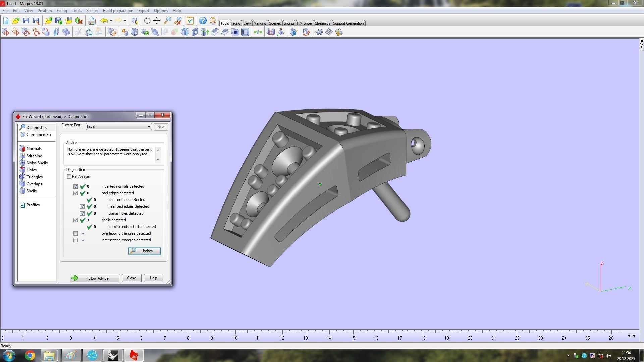Open Noise Shells fix page
This screenshot has width=644, height=362.
pos(37,163)
